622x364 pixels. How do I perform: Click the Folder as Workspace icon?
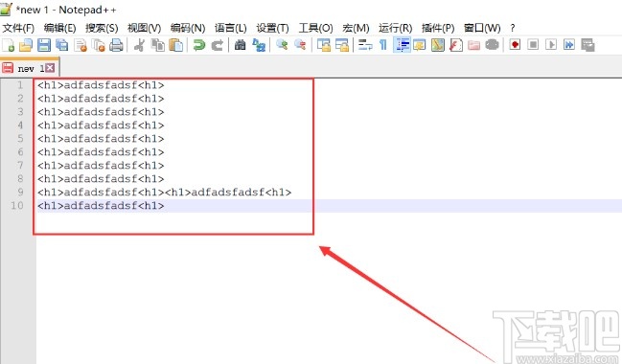474,45
